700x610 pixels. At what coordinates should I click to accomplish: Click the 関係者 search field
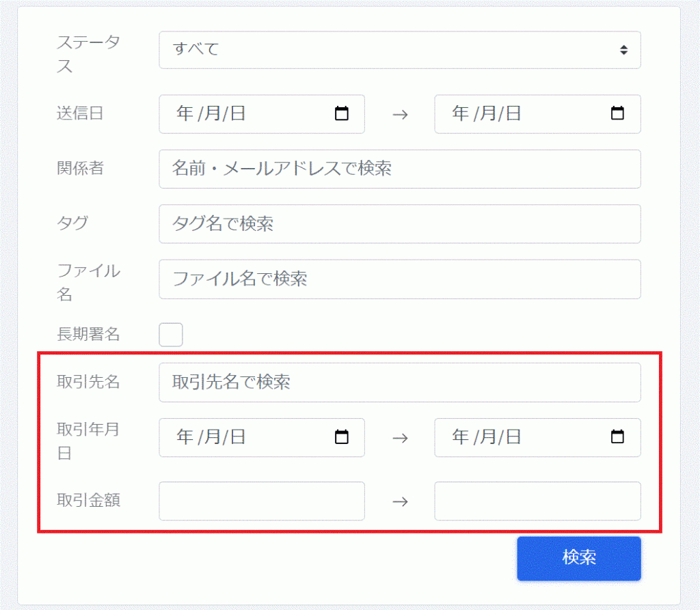tap(399, 169)
